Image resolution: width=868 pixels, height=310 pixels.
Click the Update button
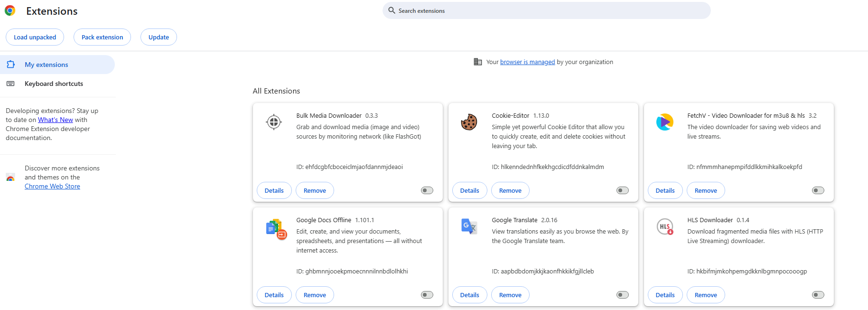click(x=159, y=37)
